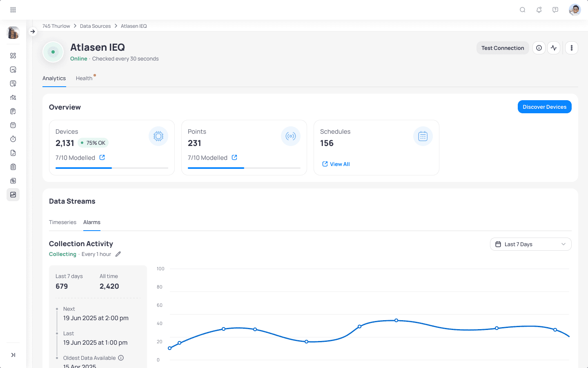Switch to Timeseries tab
Image resolution: width=588 pixels, height=368 pixels.
[62, 222]
